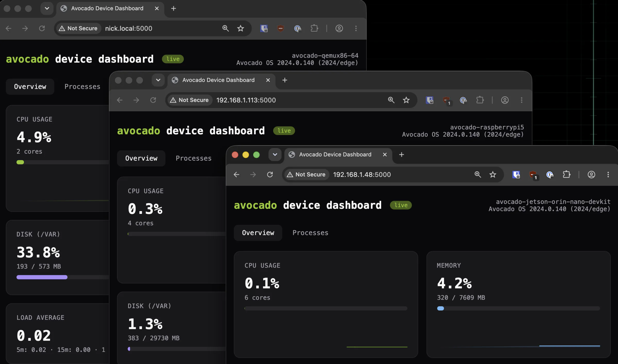Expand the tab search chevron in the raspberrypi5 window
This screenshot has width=618, height=364.
tap(158, 80)
